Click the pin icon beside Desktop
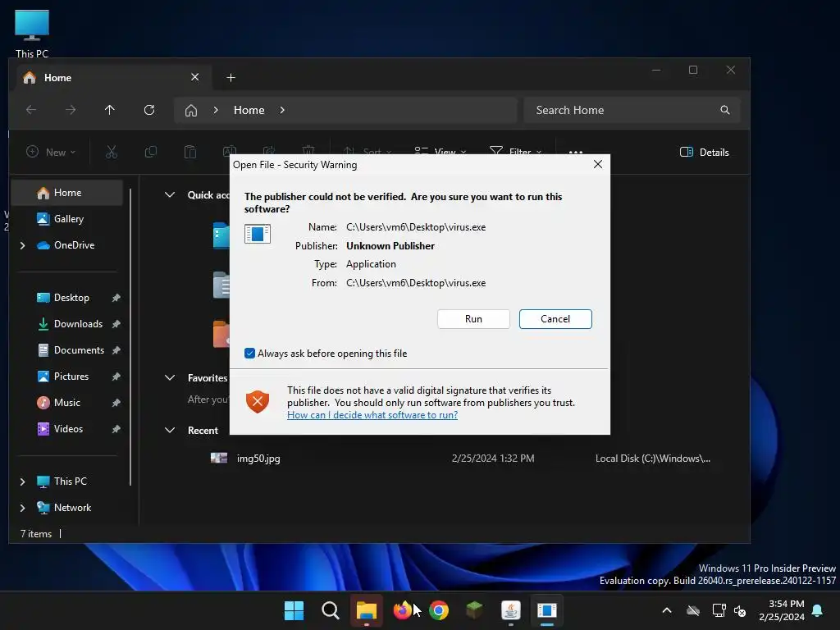Image resolution: width=840 pixels, height=630 pixels. (116, 298)
